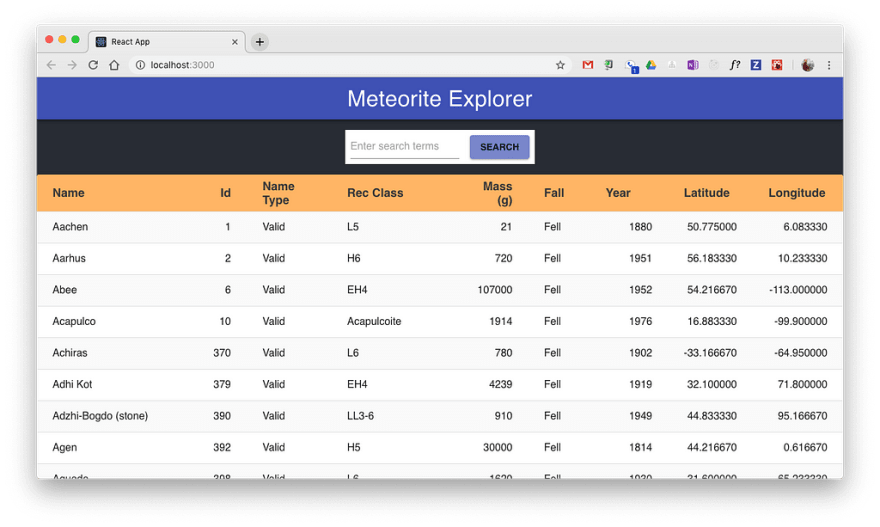Viewport: 880px width, 527px height.
Task: Focus the Enter search terms field
Action: [405, 146]
